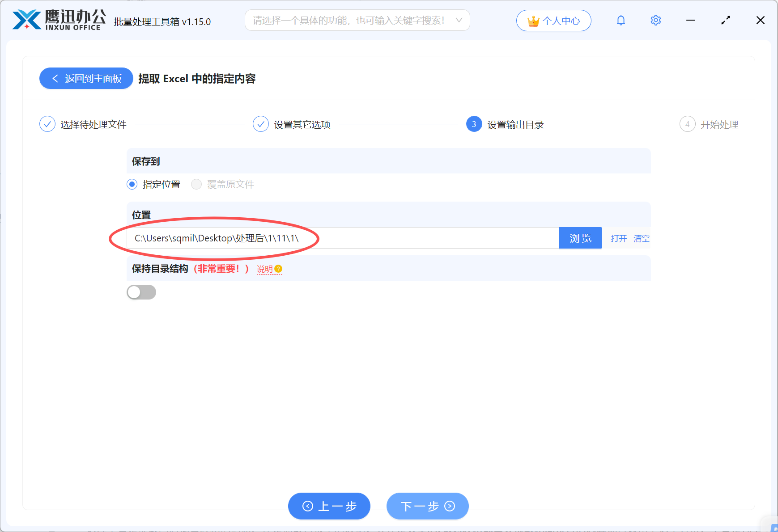
Task: Clear the path with 清空 link
Action: (641, 238)
